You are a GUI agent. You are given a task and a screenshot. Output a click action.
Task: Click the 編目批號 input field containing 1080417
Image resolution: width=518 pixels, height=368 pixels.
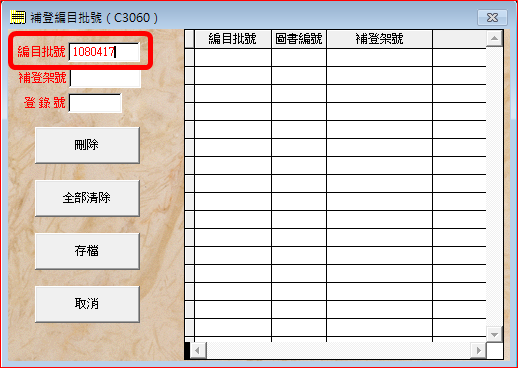tap(104, 52)
